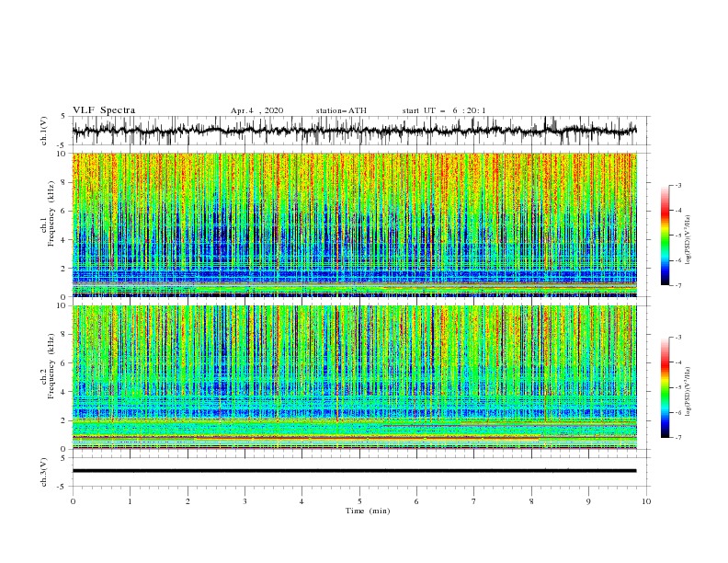Click the "VLF Spectra" plot title
The width and height of the screenshot is (728, 563).
pos(104,110)
